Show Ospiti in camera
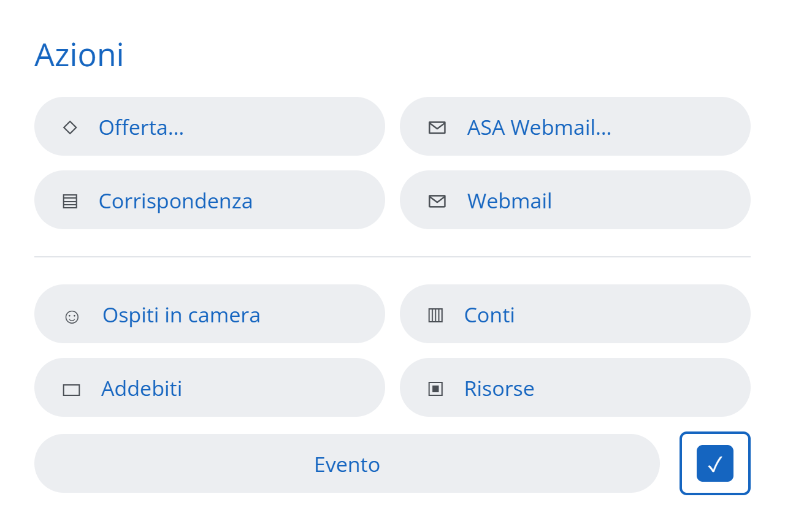785x532 pixels. (x=210, y=314)
